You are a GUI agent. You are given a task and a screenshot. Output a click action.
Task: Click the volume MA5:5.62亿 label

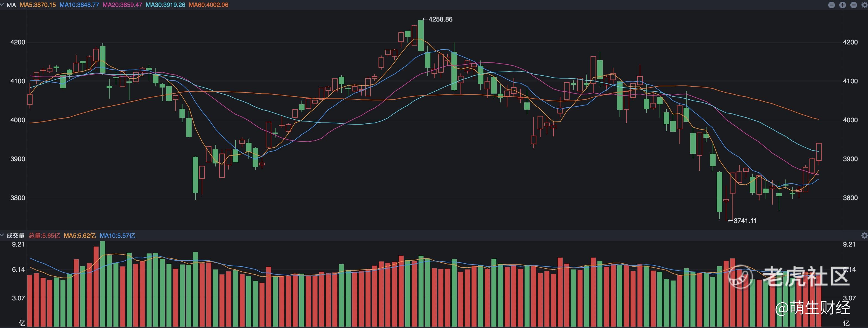(80, 236)
